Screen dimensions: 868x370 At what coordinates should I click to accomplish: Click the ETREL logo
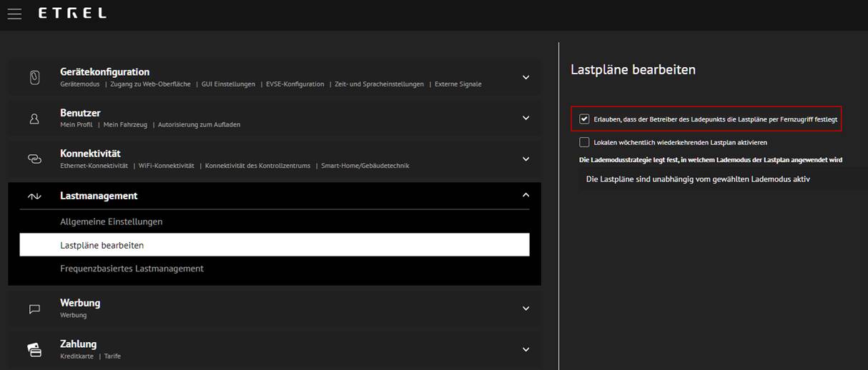[x=72, y=14]
